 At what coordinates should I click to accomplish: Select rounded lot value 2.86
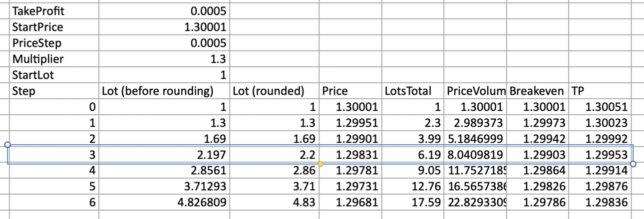[274, 170]
